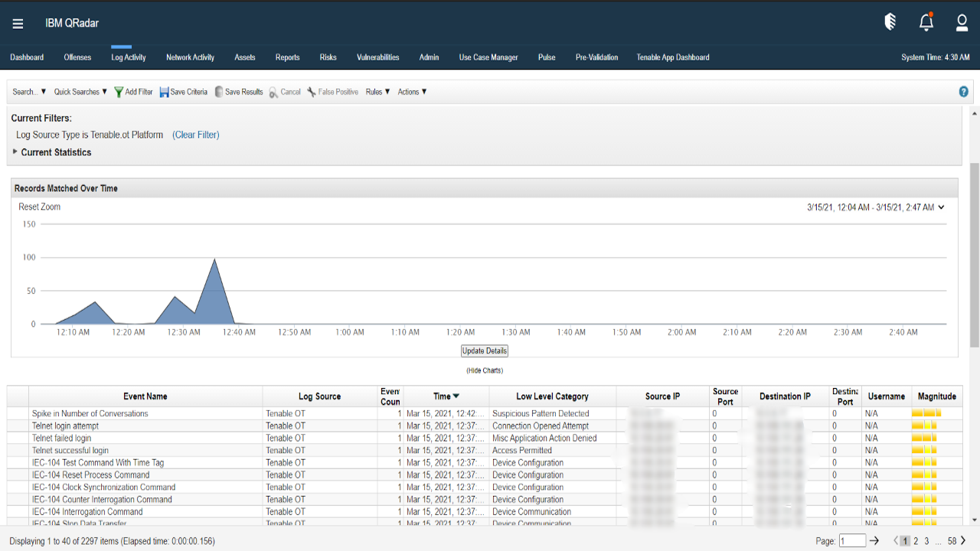Click the scrollbar down arrow
The image size is (980, 551).
pyautogui.click(x=975, y=520)
